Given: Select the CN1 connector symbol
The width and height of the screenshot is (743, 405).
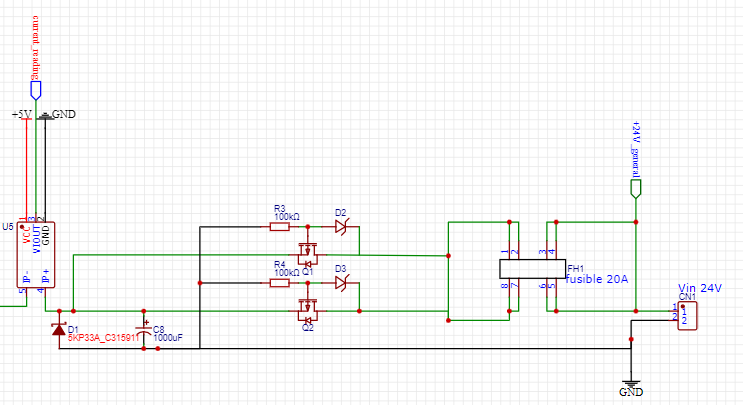Looking at the screenshot, I should (687, 316).
